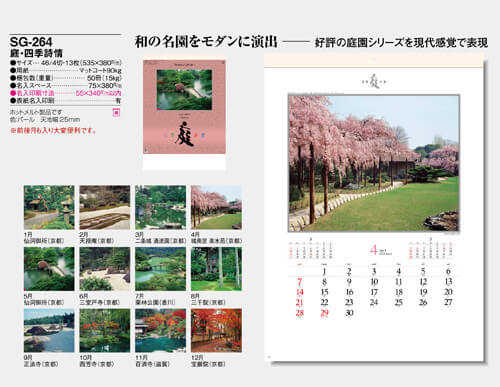The width and height of the screenshot is (500, 387).
Task: Open the large April cherry blossom photo
Action: tap(374, 163)
